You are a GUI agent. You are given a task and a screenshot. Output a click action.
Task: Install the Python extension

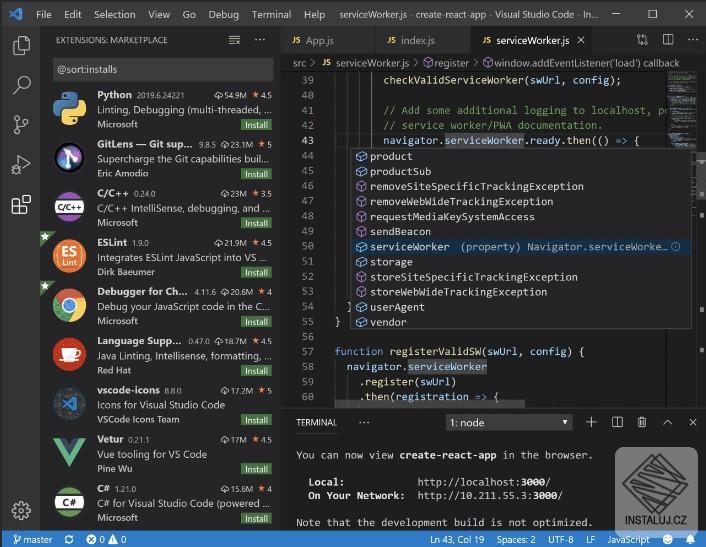pos(256,125)
